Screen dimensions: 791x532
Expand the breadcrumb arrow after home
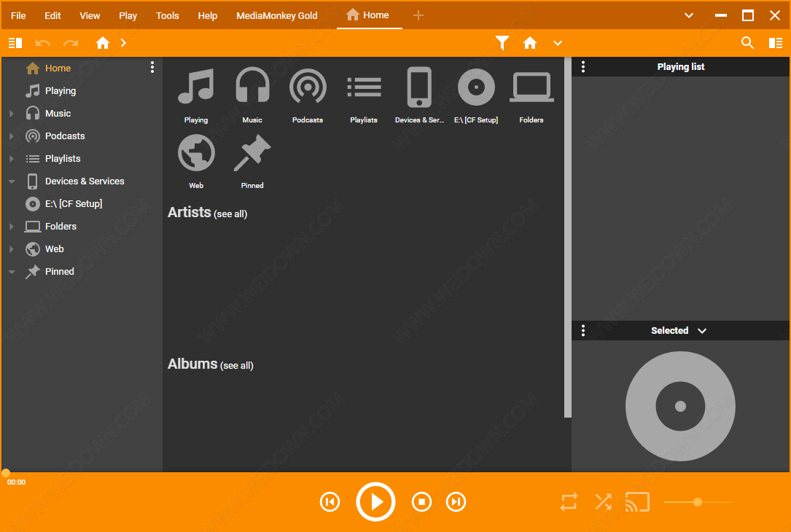(124, 44)
